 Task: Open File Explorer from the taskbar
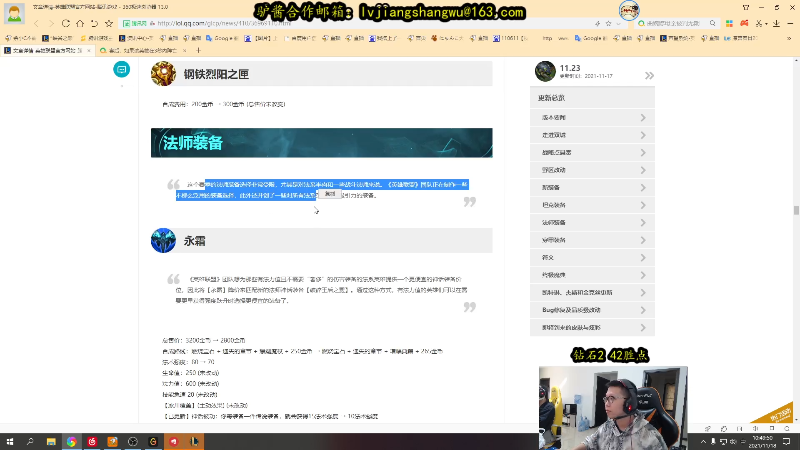[51, 442]
